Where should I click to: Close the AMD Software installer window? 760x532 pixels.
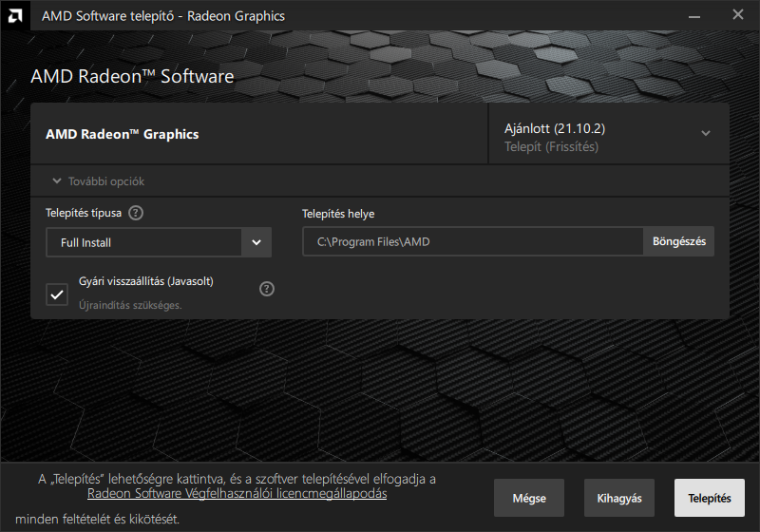[738, 15]
